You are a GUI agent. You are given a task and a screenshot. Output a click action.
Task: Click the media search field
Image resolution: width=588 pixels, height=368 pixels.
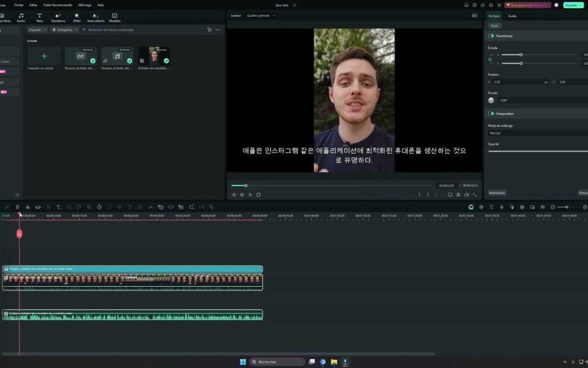[143, 29]
